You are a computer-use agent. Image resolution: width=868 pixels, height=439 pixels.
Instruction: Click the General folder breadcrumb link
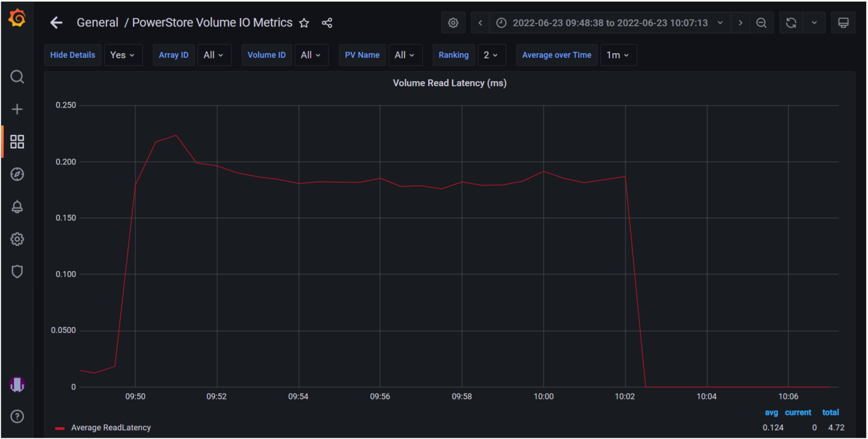click(x=97, y=23)
